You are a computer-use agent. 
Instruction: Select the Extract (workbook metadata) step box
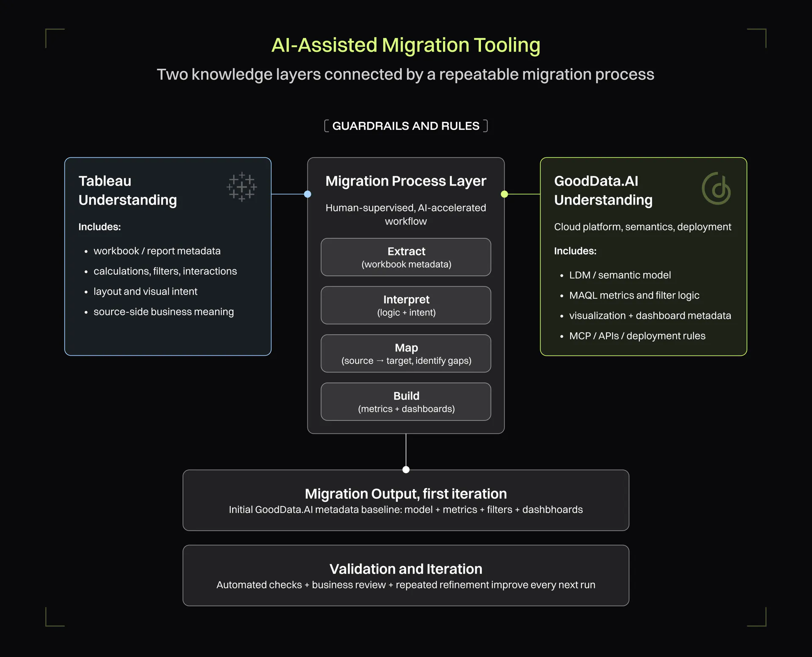(x=406, y=257)
